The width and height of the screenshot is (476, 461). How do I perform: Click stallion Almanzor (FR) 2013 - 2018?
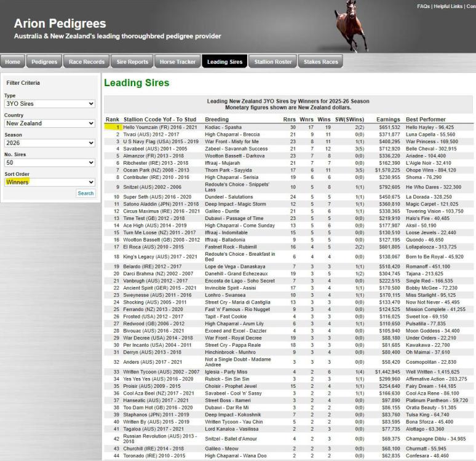point(156,156)
